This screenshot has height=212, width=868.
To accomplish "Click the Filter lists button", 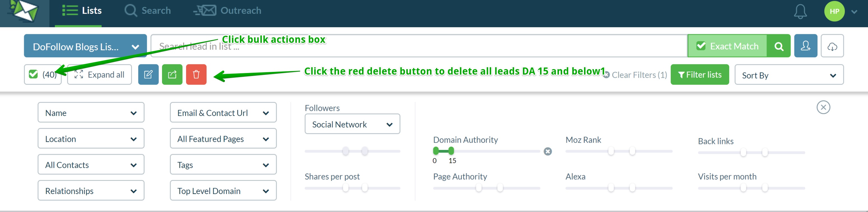I will 700,75.
